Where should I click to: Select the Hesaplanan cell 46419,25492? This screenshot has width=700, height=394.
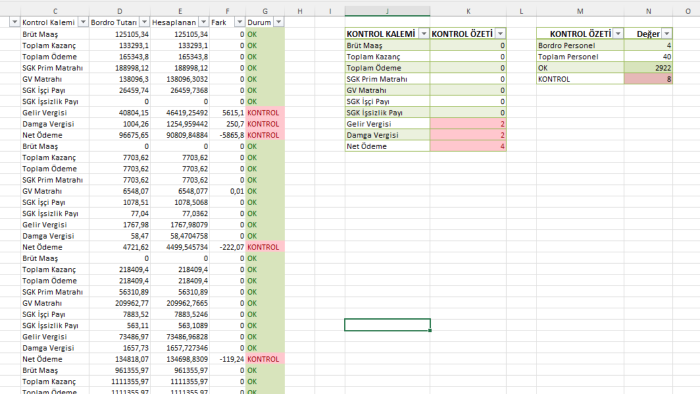(x=180, y=112)
